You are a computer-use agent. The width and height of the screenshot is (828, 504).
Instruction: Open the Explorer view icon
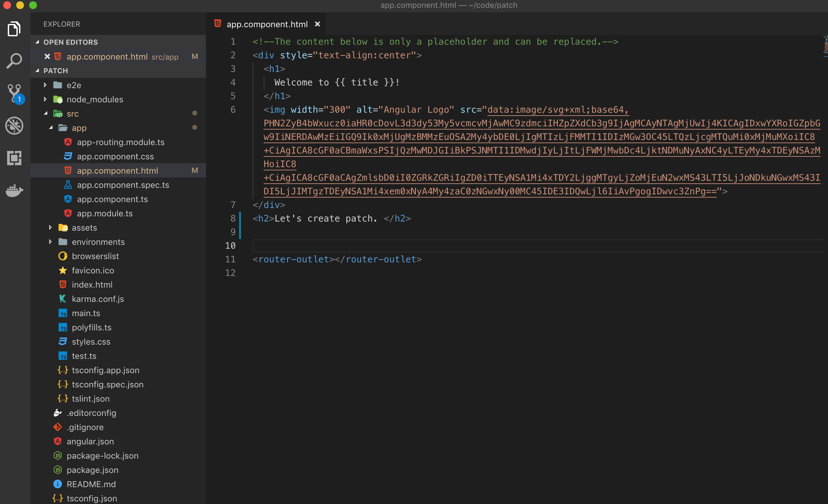[x=14, y=29]
